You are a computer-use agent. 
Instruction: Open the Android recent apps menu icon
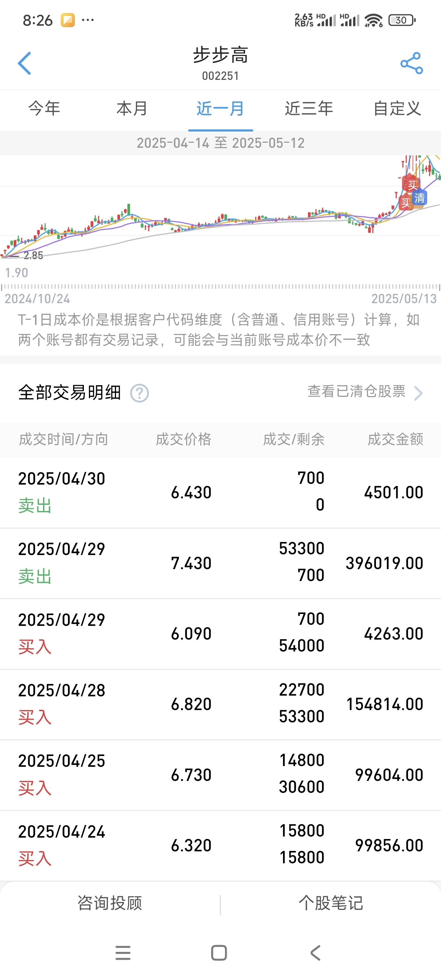(x=123, y=953)
